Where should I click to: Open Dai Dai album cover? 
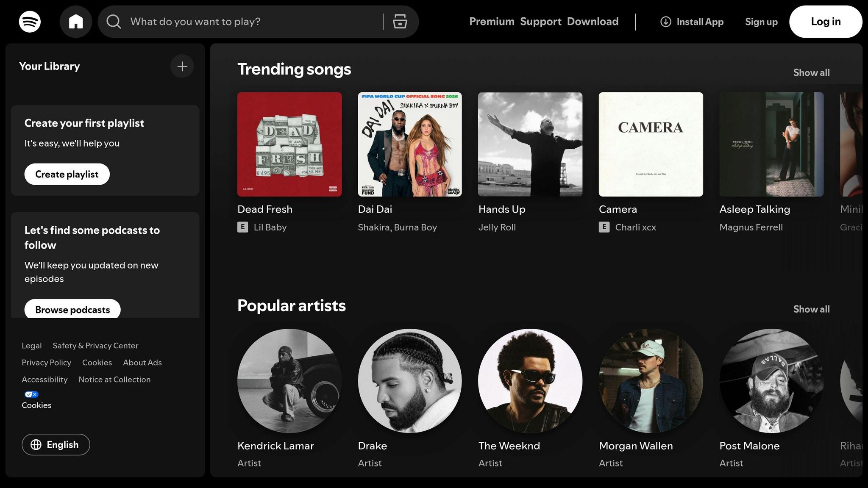410,144
